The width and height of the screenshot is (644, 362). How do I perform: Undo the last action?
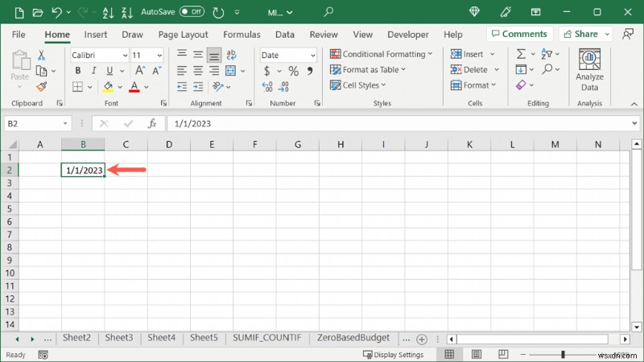(x=56, y=13)
